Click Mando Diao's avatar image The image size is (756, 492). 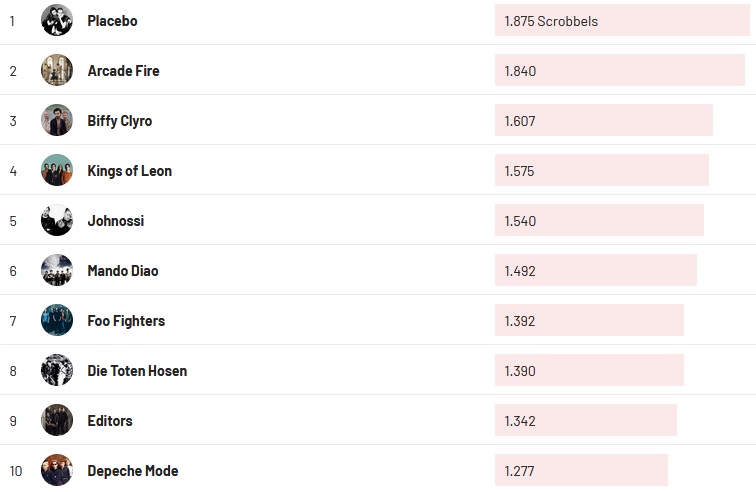click(57, 270)
